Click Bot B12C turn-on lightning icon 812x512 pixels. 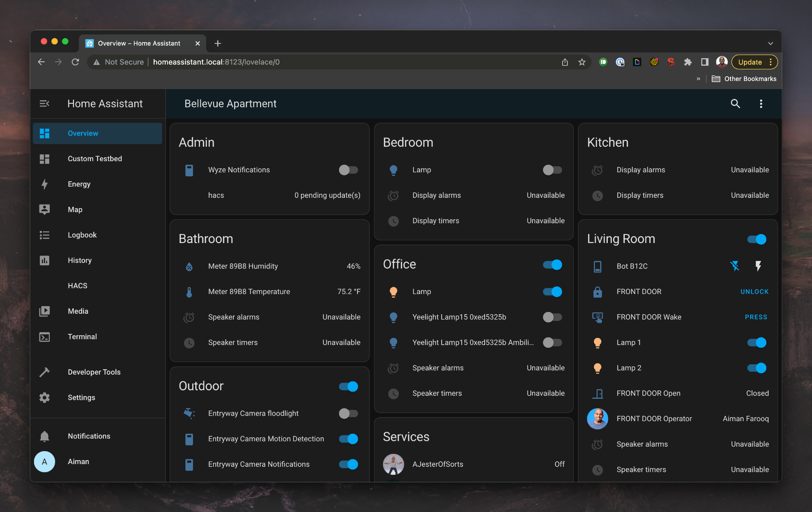pyautogui.click(x=758, y=266)
